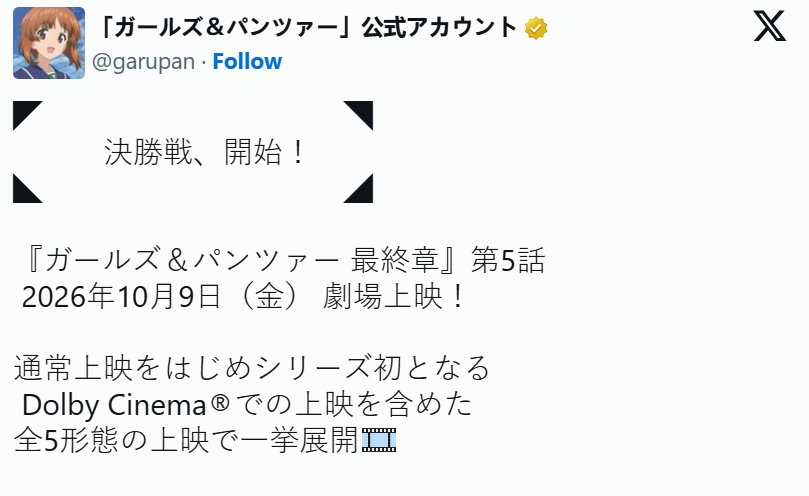This screenshot has width=809, height=496.
Task: Click the film strip emoji
Action: (x=379, y=440)
